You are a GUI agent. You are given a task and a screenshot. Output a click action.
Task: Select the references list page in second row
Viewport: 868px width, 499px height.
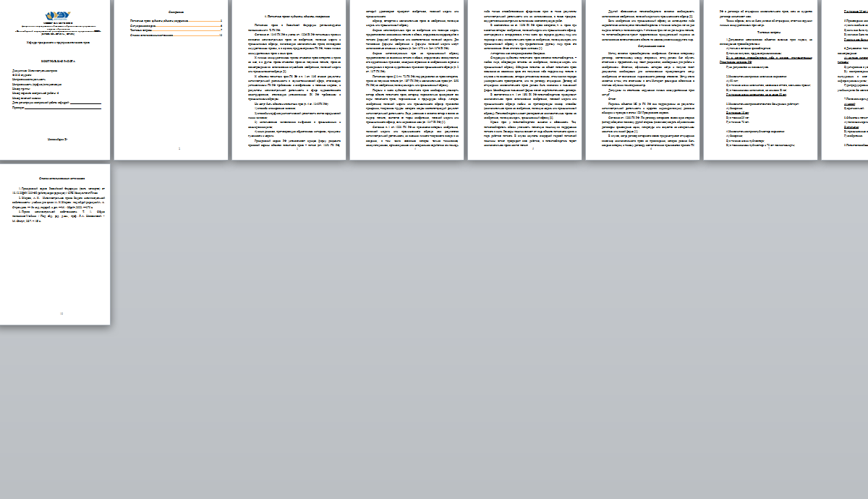tap(55, 244)
